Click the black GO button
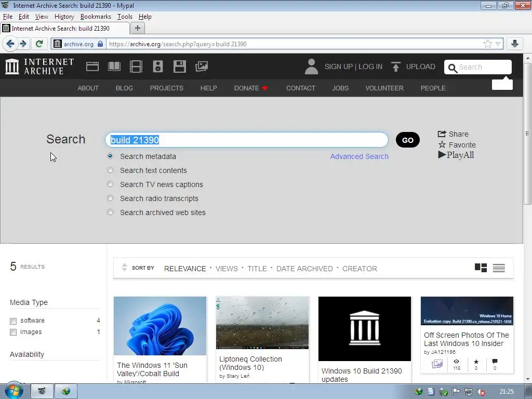The image size is (532, 399). (x=407, y=140)
